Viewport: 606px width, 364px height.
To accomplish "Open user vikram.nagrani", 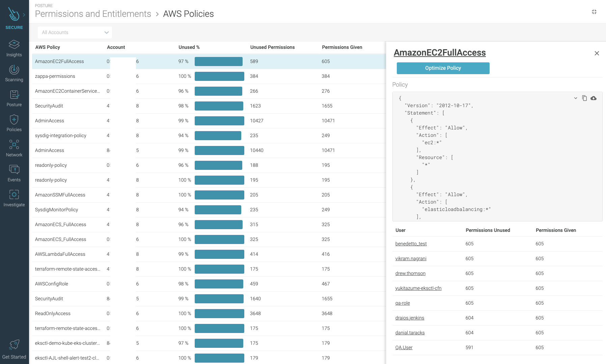I will point(411,259).
